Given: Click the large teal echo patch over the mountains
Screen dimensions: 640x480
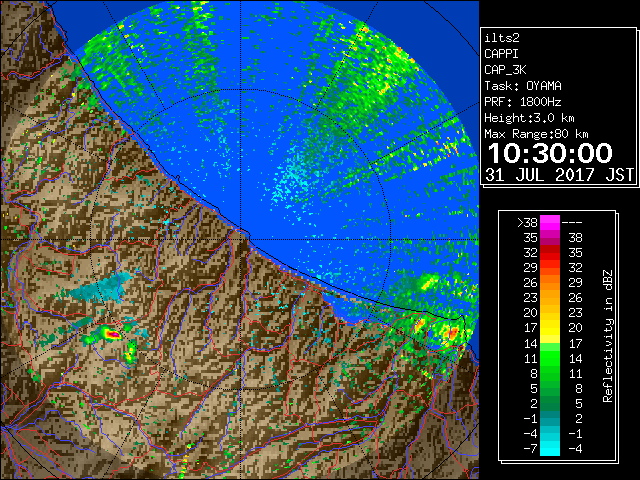Looking at the screenshot, I should click(x=102, y=288).
